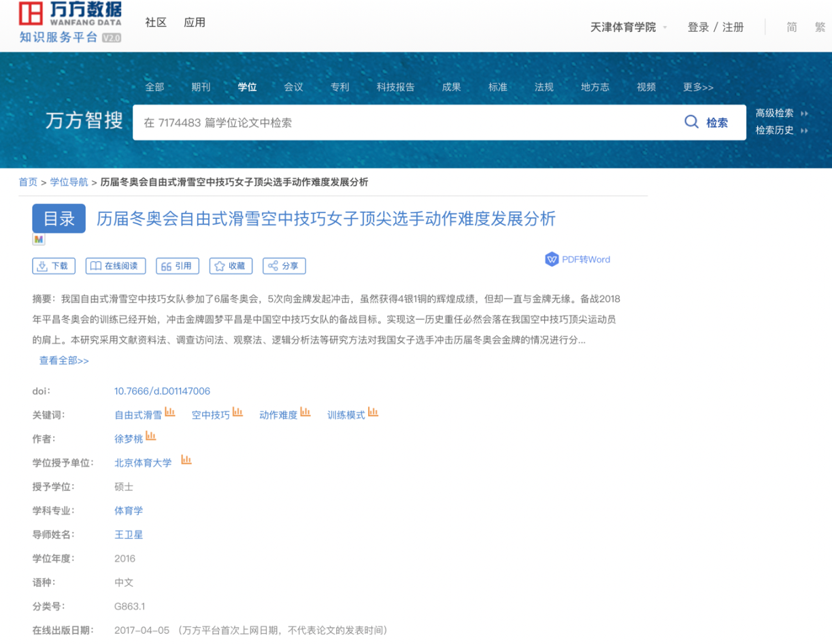Select the 科技报告 search tab
832x644 pixels.
point(395,87)
